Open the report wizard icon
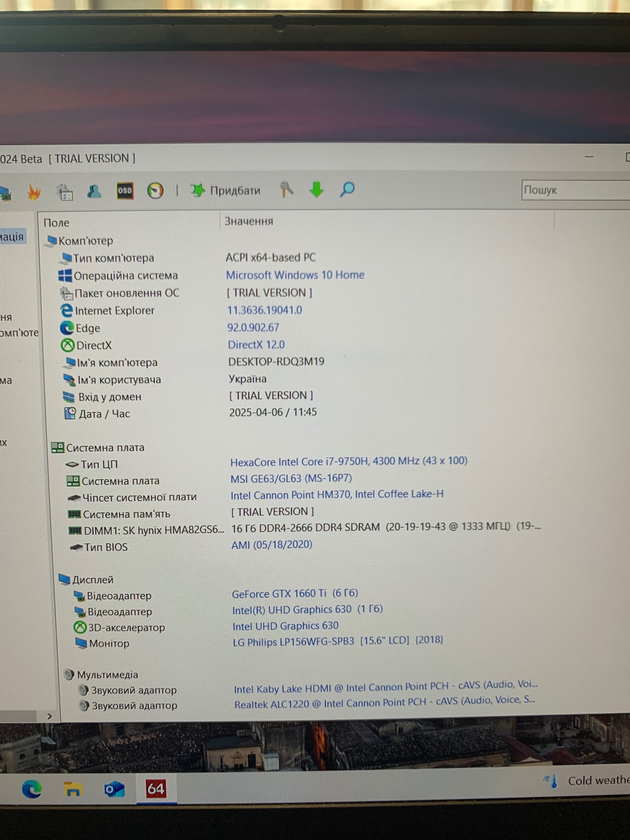 tap(65, 192)
